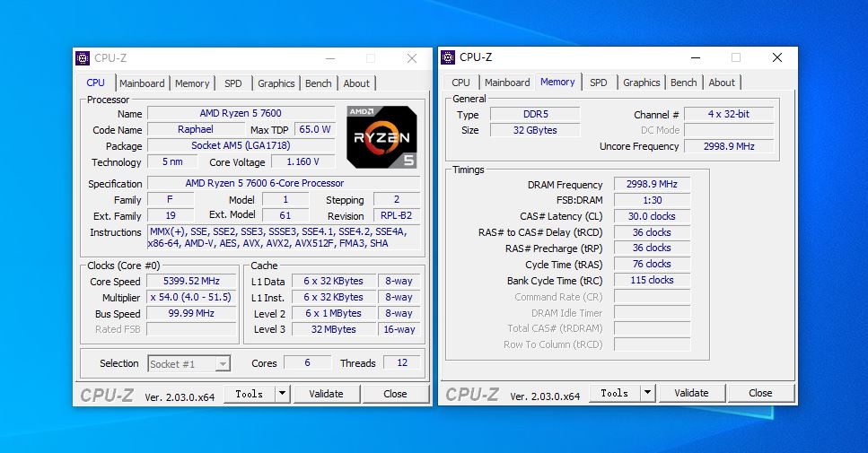Close the left CPU-Z window using the X
868x453 pixels.
click(412, 58)
